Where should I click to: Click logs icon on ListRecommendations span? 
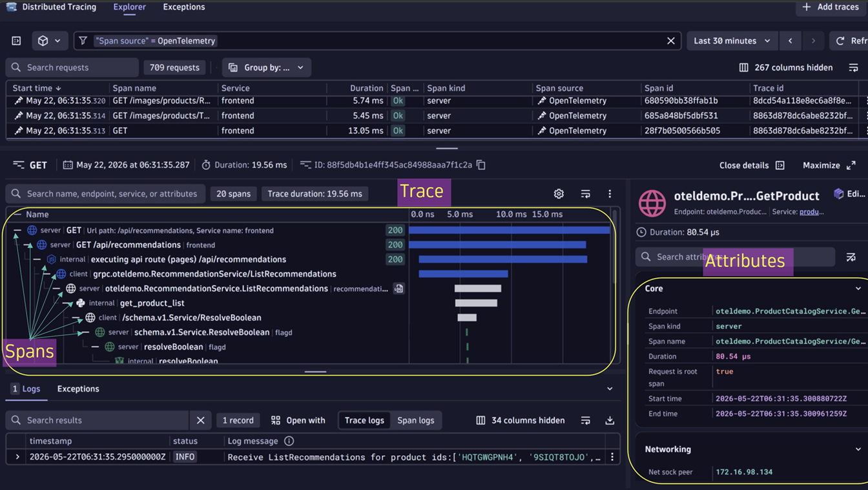(398, 288)
